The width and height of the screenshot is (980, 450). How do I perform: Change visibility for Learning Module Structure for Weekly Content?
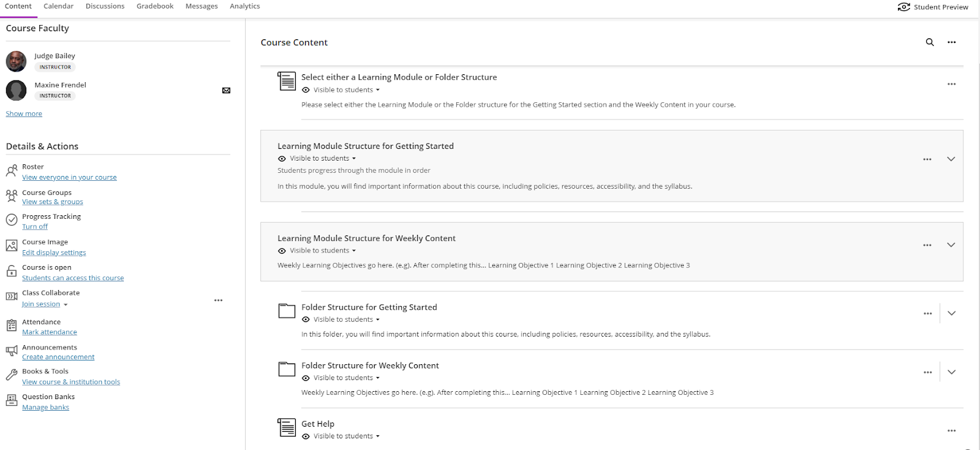[x=317, y=251]
